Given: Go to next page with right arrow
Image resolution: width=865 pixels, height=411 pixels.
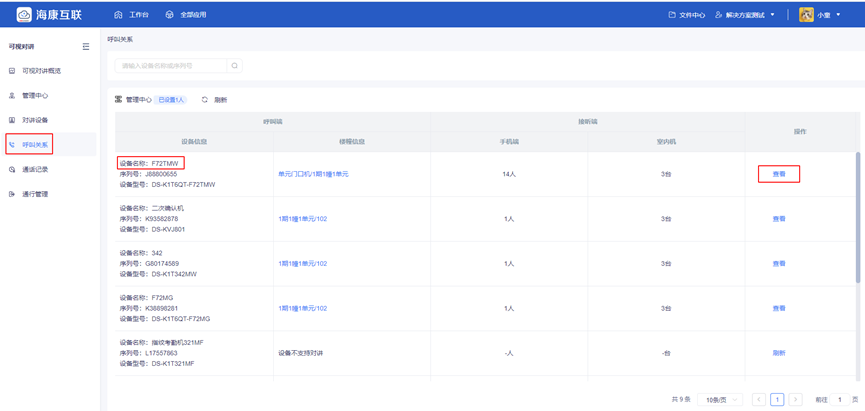Looking at the screenshot, I should 795,400.
